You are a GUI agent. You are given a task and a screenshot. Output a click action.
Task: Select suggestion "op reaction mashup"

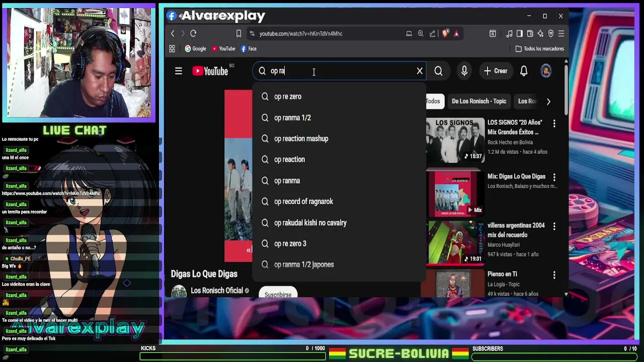[339, 139]
